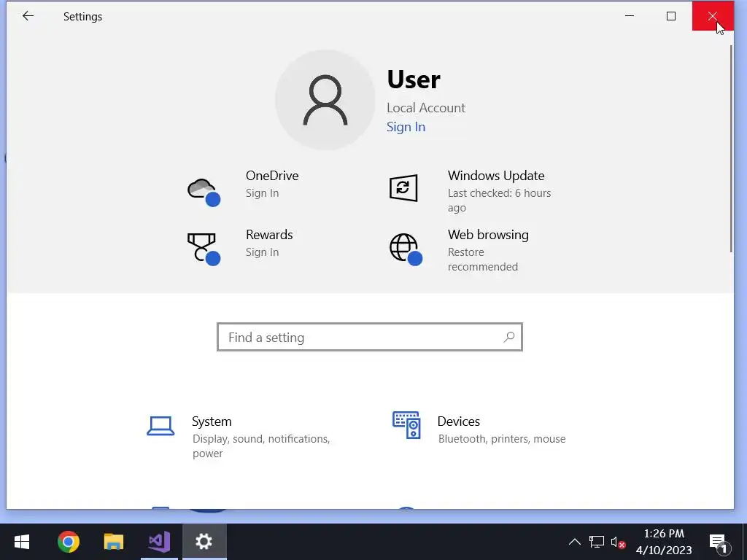Click the System laptop icon
The height and width of the screenshot is (560, 747).
pos(160,426)
